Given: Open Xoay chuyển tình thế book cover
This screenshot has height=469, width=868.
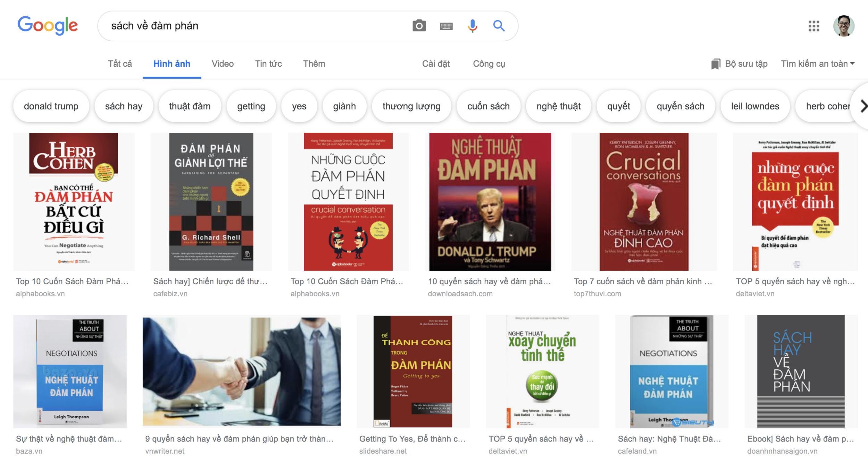Looking at the screenshot, I should tap(542, 371).
